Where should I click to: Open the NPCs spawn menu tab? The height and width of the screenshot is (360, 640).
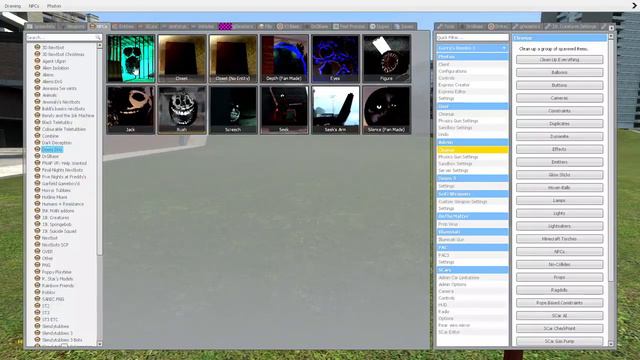pyautogui.click(x=99, y=27)
